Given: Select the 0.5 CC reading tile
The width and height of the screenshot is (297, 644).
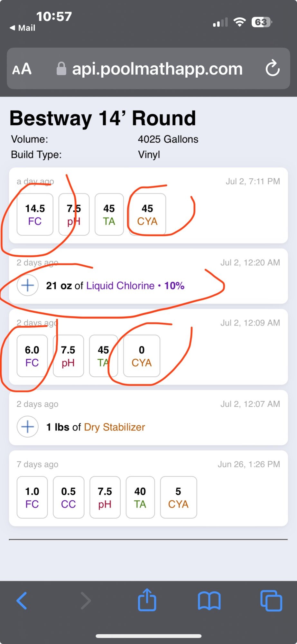Looking at the screenshot, I should 69,497.
